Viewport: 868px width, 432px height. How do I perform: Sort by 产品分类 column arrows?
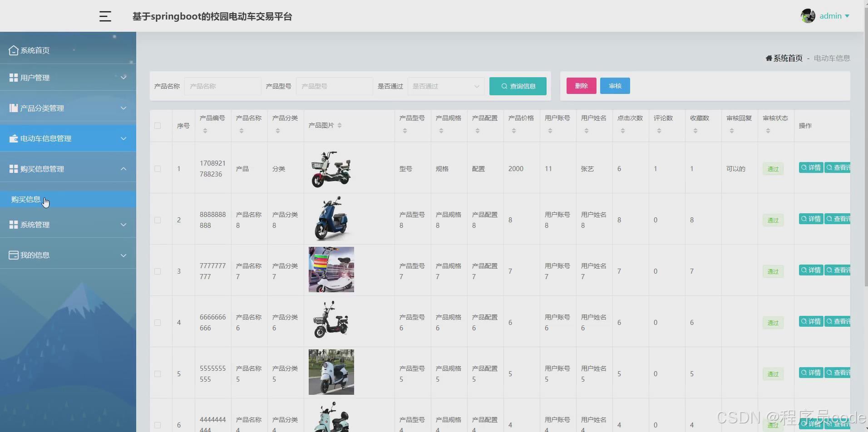278,131
